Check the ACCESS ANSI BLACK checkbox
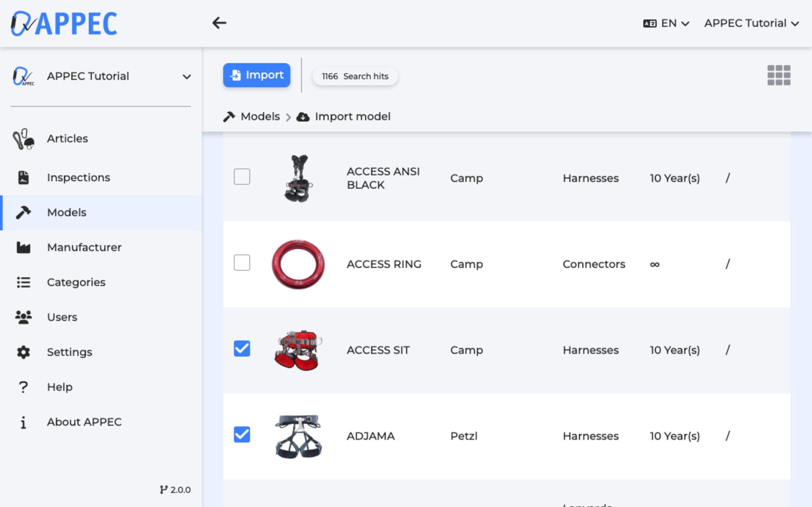This screenshot has width=812, height=507. pyautogui.click(x=242, y=177)
